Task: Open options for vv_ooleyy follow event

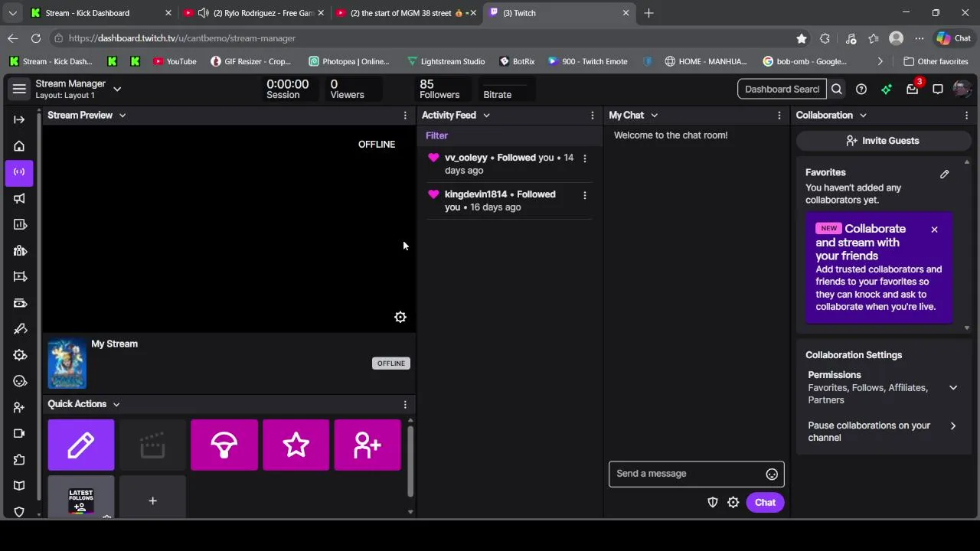Action: coord(585,158)
